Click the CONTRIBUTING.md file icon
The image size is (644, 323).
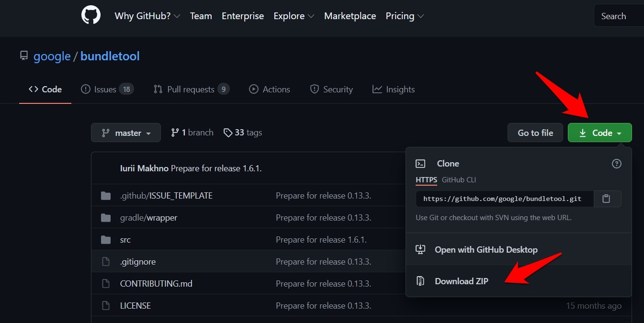coord(106,284)
